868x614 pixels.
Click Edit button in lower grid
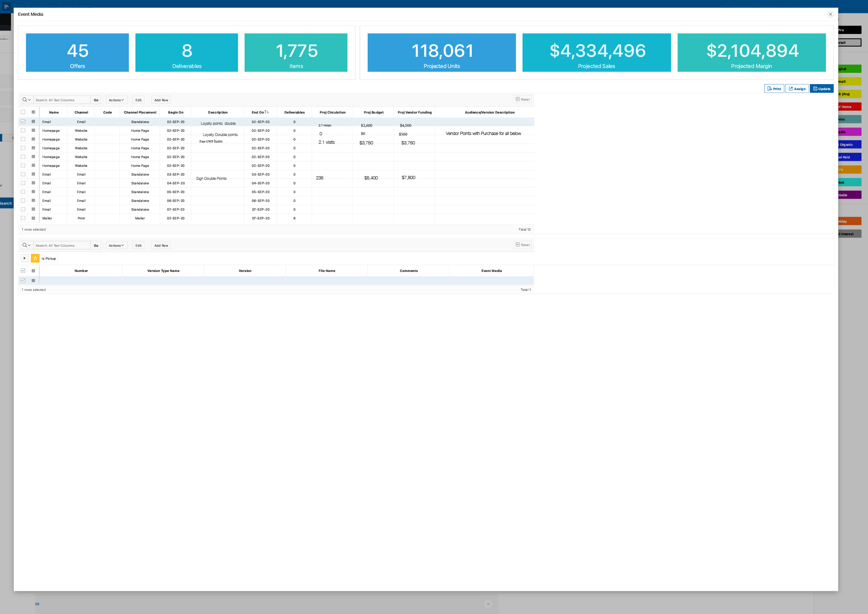(x=138, y=246)
